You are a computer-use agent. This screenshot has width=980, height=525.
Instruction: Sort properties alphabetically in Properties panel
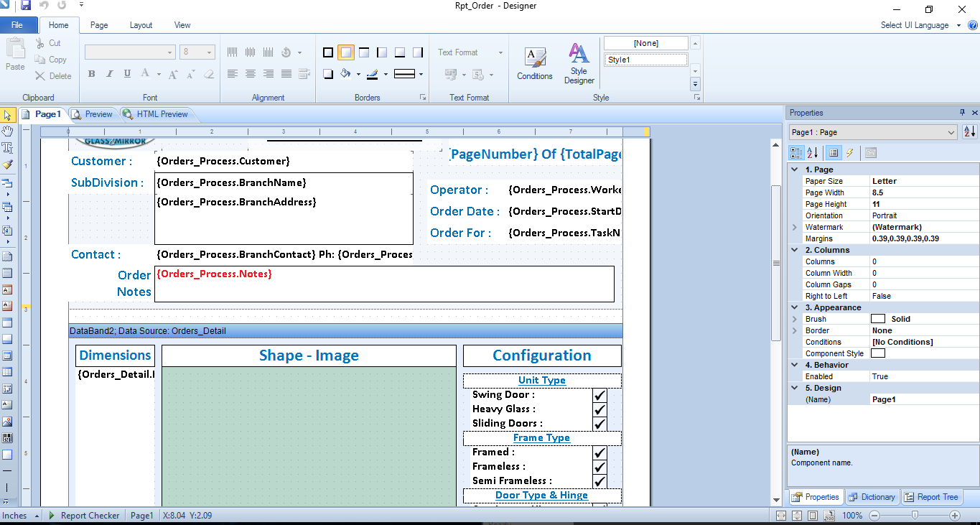tap(813, 153)
